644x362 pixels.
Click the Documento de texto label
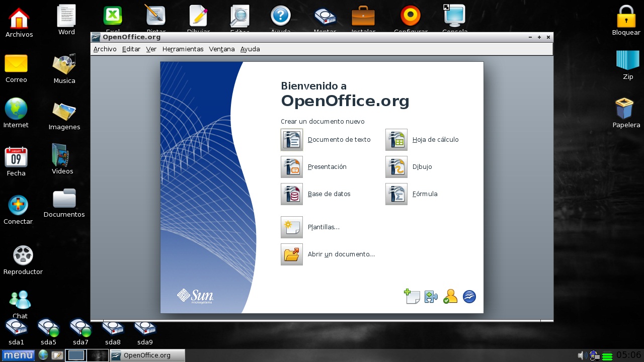coord(339,140)
